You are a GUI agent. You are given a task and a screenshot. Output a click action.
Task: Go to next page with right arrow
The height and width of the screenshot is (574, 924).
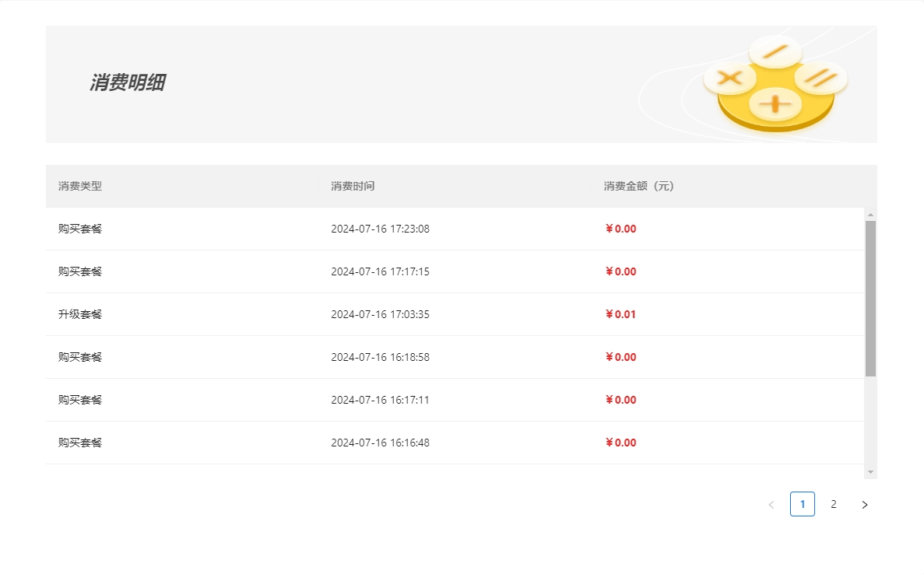(x=864, y=505)
